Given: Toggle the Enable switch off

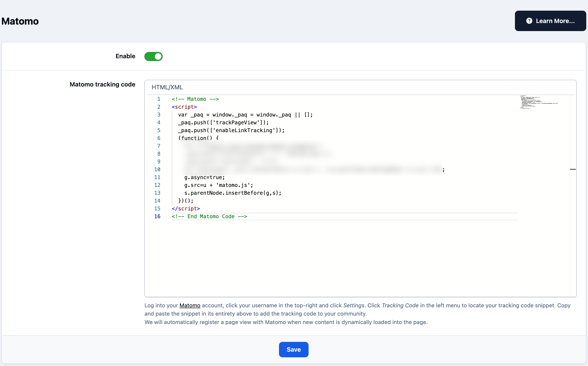Looking at the screenshot, I should click(154, 57).
